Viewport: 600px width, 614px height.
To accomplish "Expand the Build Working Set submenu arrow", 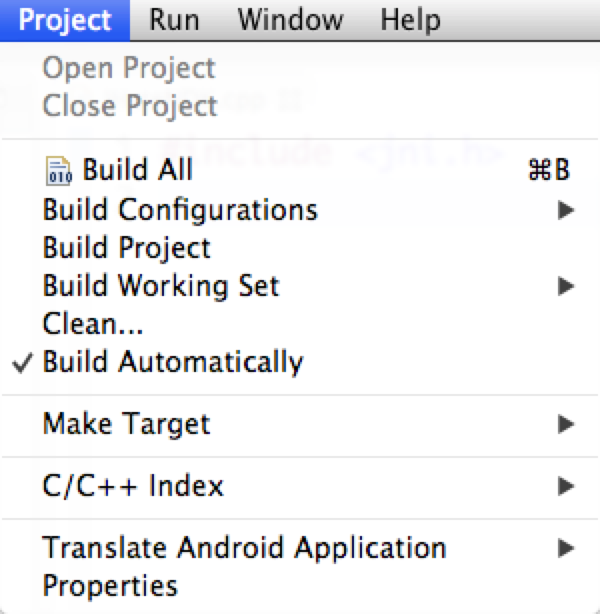I will 566,286.
